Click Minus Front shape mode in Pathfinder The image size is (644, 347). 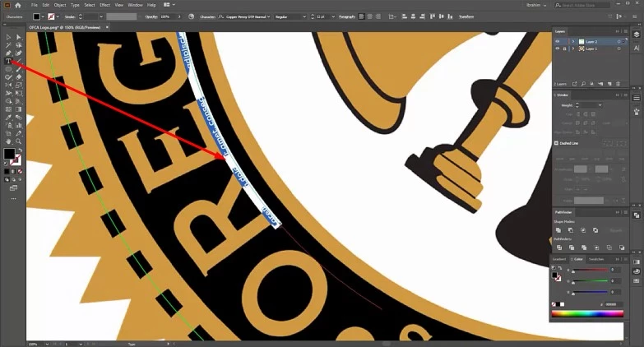point(571,230)
